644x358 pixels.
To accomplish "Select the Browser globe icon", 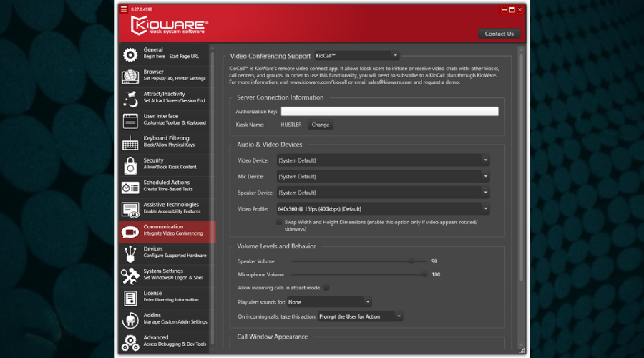I will coord(130,77).
